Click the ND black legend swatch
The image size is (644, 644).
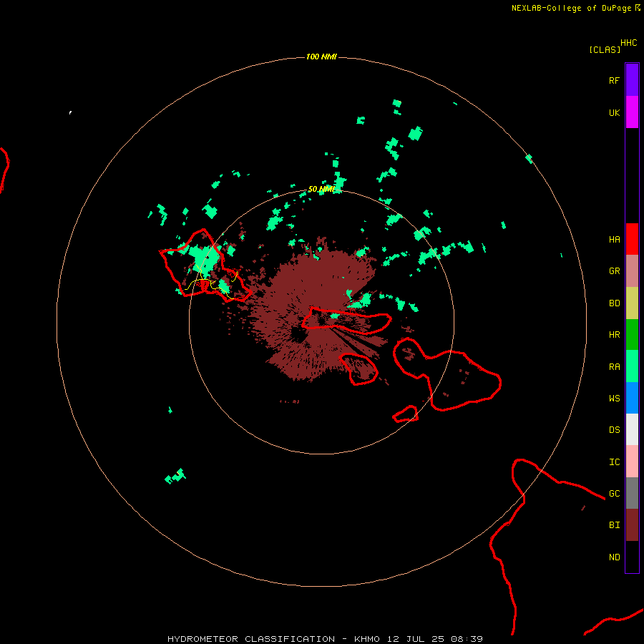(632, 557)
